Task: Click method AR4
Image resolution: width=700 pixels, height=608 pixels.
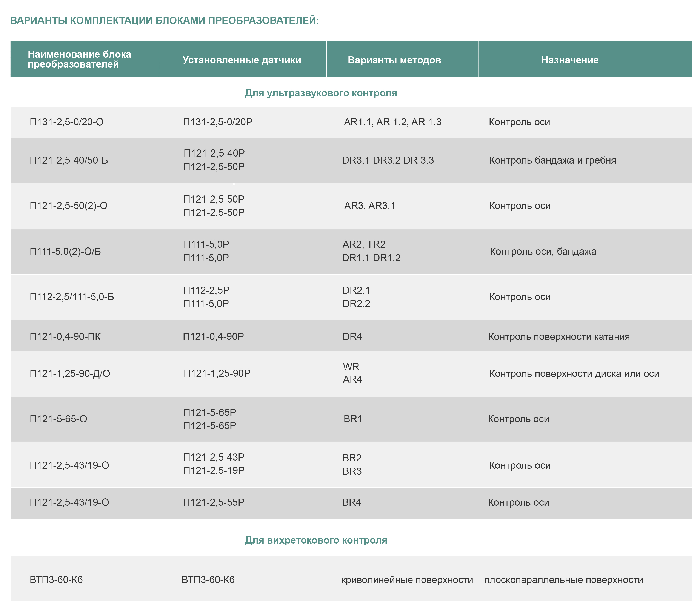Action: click(x=352, y=379)
